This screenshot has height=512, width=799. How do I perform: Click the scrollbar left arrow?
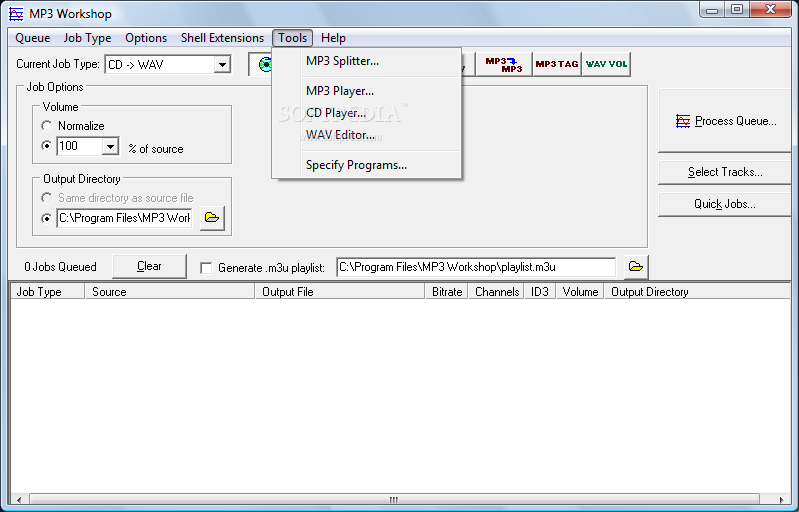[19, 499]
